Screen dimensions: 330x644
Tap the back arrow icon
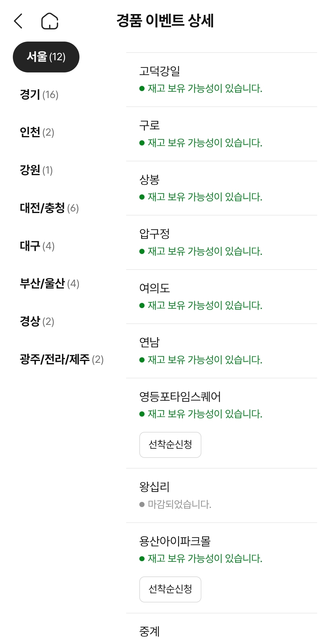pos(18,21)
